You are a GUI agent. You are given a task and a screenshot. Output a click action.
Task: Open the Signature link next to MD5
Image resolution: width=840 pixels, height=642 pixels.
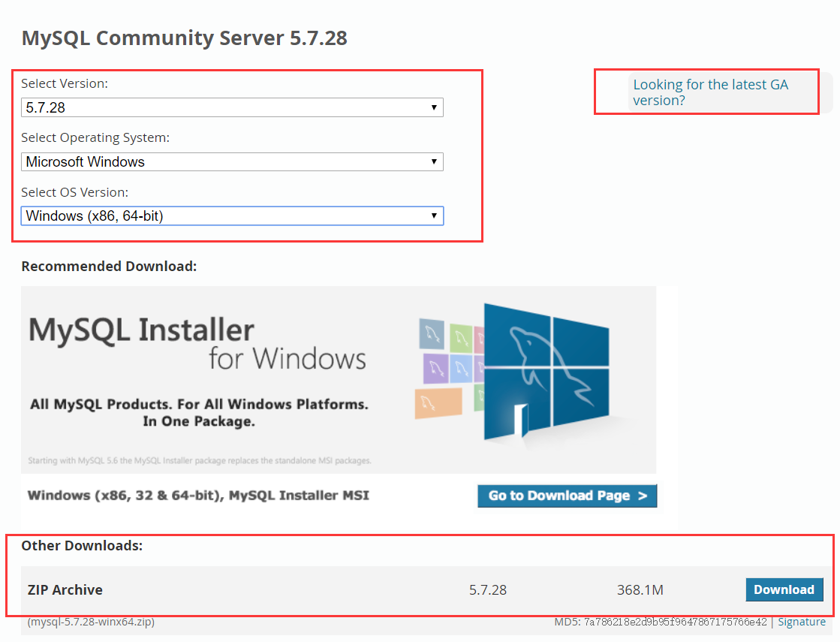point(802,622)
